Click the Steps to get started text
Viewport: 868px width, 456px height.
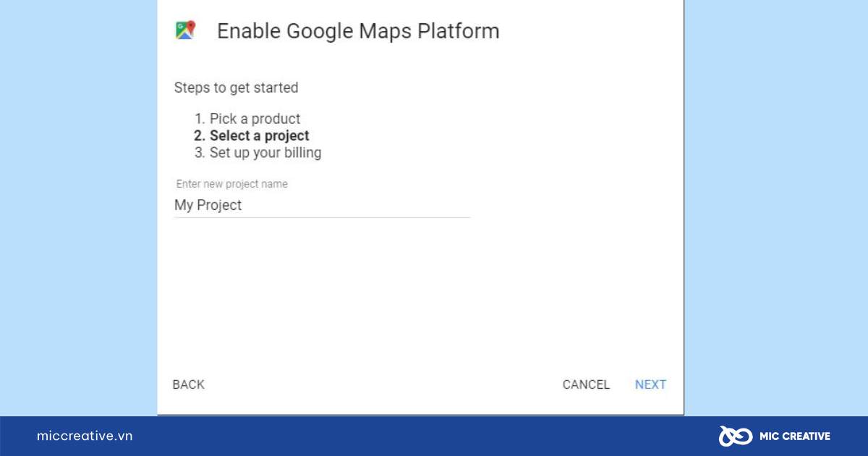(236, 88)
